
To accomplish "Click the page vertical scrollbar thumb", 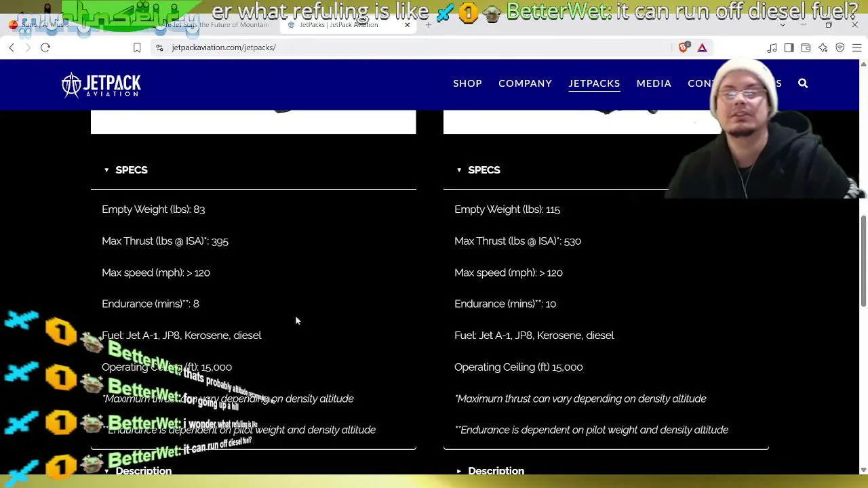I will (863, 261).
